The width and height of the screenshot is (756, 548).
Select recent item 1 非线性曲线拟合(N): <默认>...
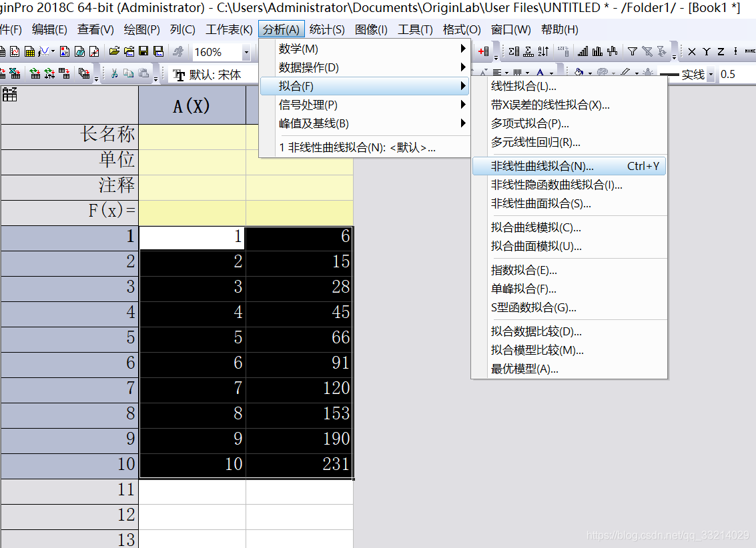pos(364,147)
